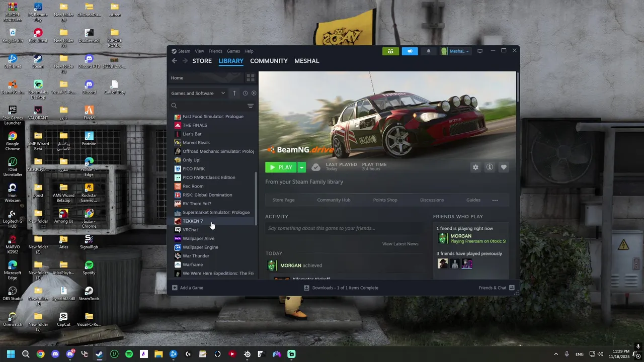Click the library sort up-arrow icon
644x362 pixels.
tap(234, 93)
